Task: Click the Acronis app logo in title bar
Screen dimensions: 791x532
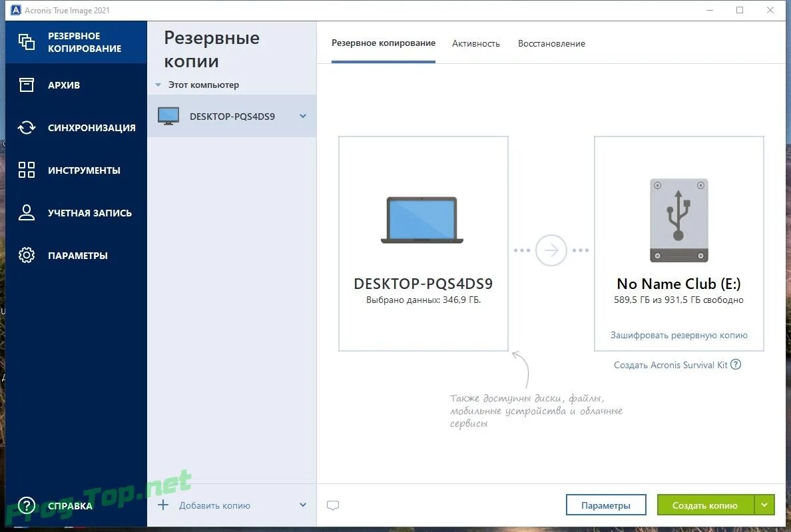Action: [15, 10]
